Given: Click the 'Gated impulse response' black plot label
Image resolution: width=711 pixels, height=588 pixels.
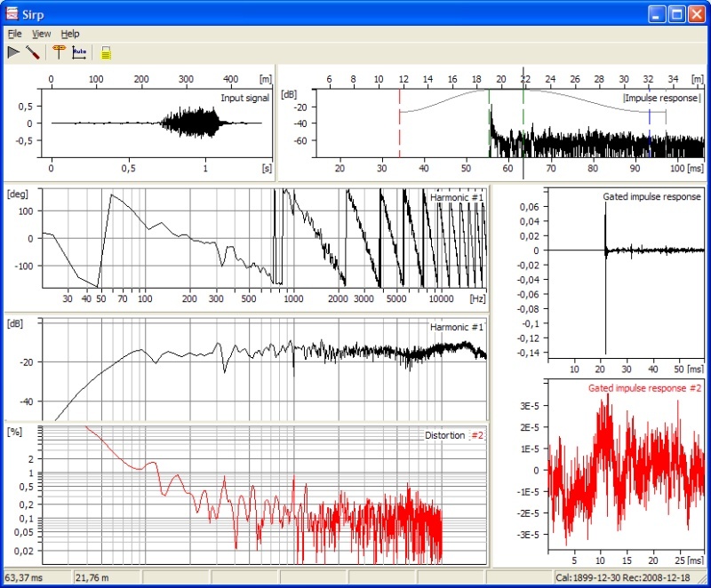Looking at the screenshot, I should tap(652, 196).
